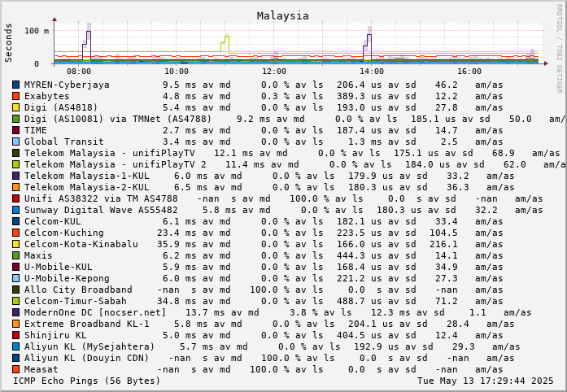Viewport: 567px width, 392px height.
Task: Select the Digi (AS4818) legend entry
Action: point(257,108)
